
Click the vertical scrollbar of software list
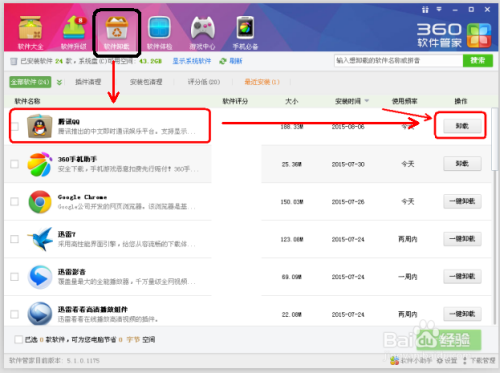[x=494, y=139]
